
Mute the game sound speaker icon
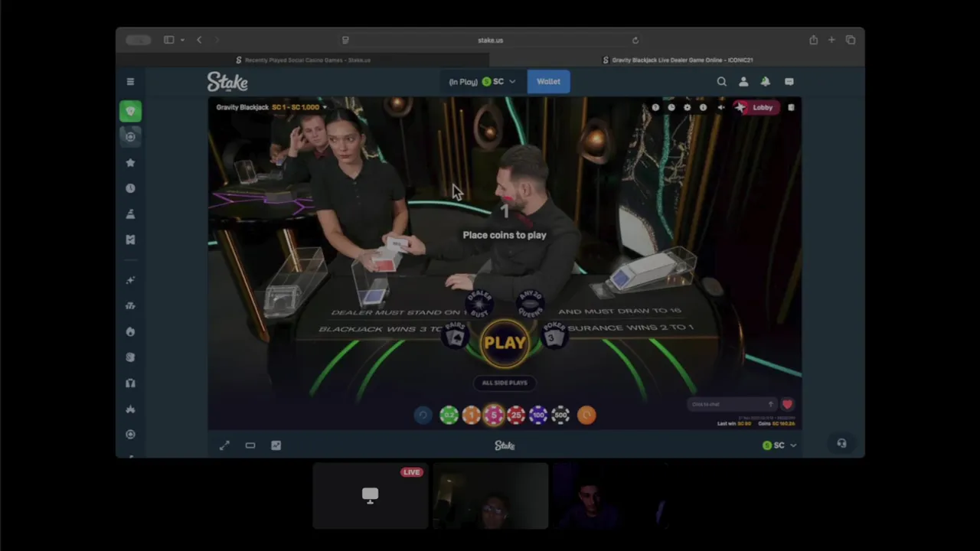(x=720, y=108)
